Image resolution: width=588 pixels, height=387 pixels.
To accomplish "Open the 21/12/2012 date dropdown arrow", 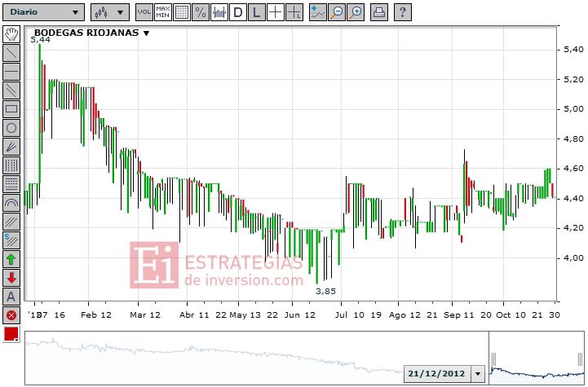I will point(478,373).
